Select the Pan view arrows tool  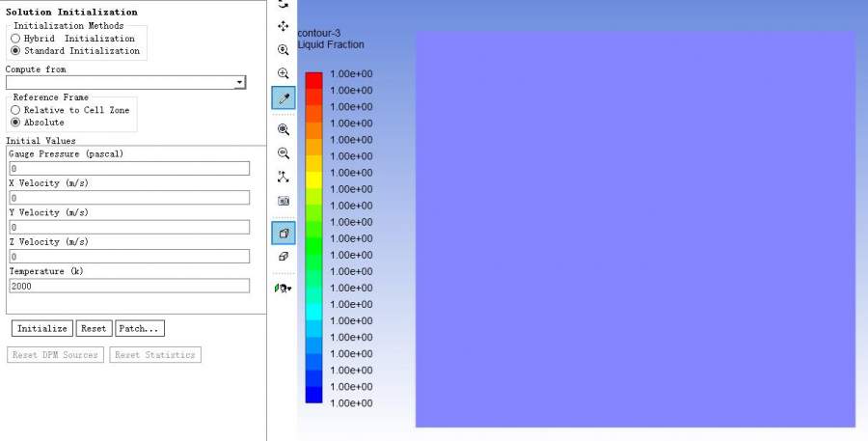coord(284,26)
